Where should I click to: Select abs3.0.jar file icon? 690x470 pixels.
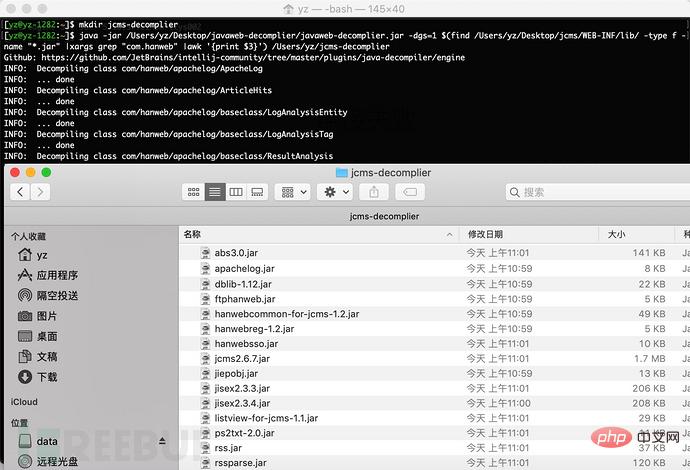[x=206, y=253]
